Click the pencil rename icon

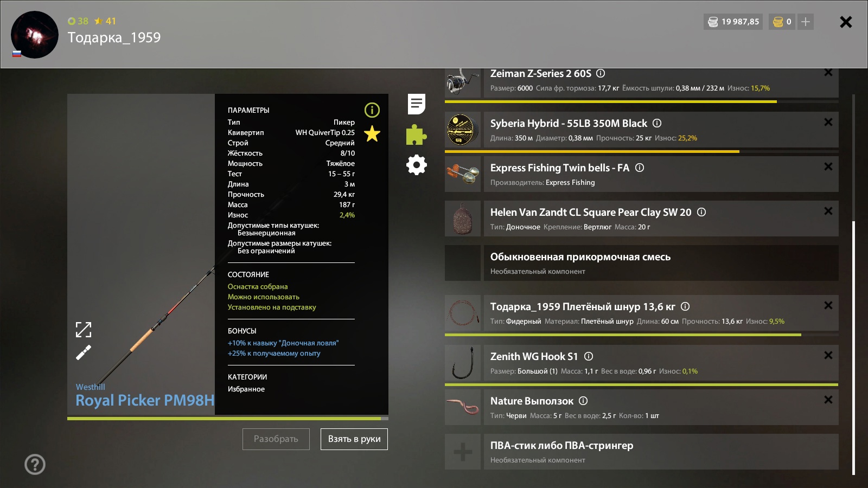[x=84, y=352]
